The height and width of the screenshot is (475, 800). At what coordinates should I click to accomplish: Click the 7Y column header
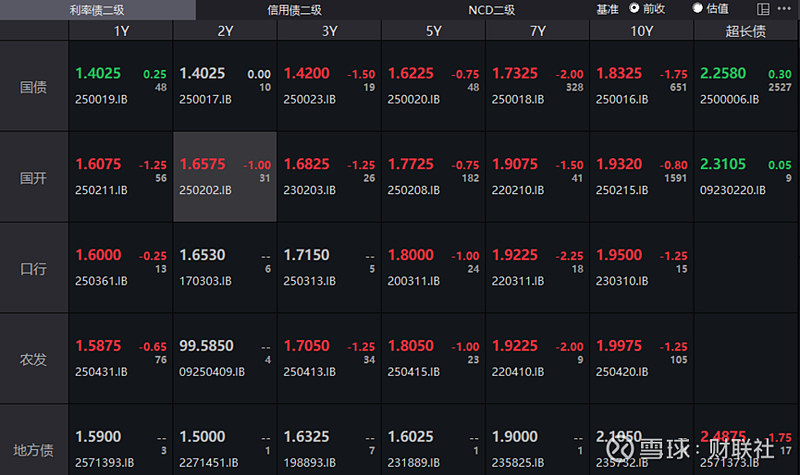537,31
